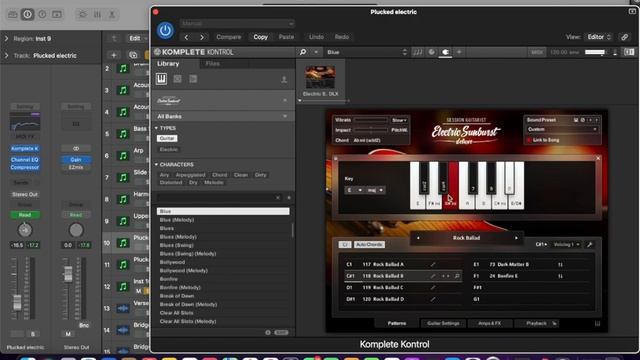
Task: Click the Copy button
Action: click(x=260, y=37)
